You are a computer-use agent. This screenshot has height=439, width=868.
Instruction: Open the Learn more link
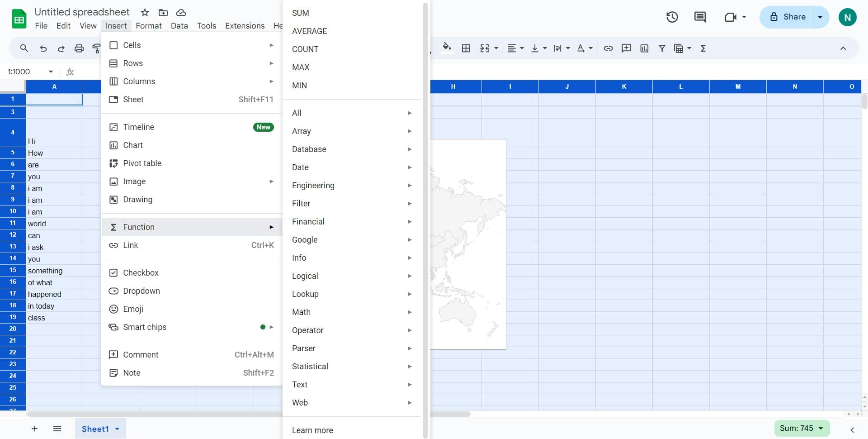[x=312, y=430]
